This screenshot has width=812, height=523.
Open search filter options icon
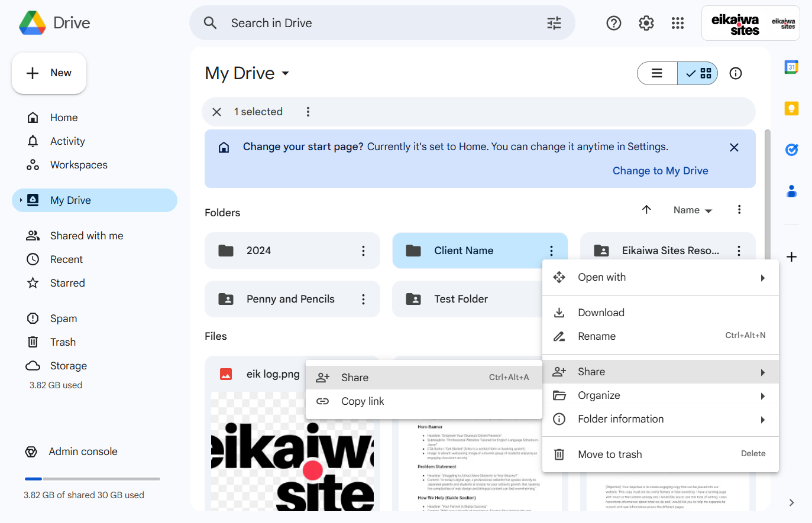click(554, 23)
